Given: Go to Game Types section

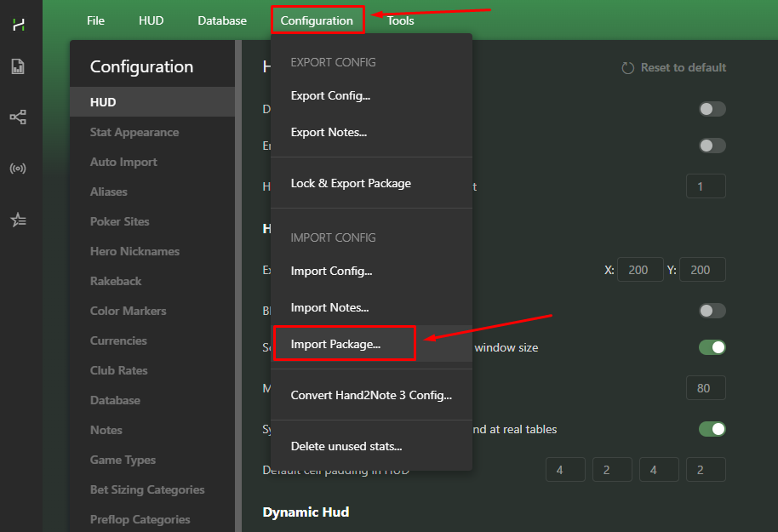Looking at the screenshot, I should point(152,460).
